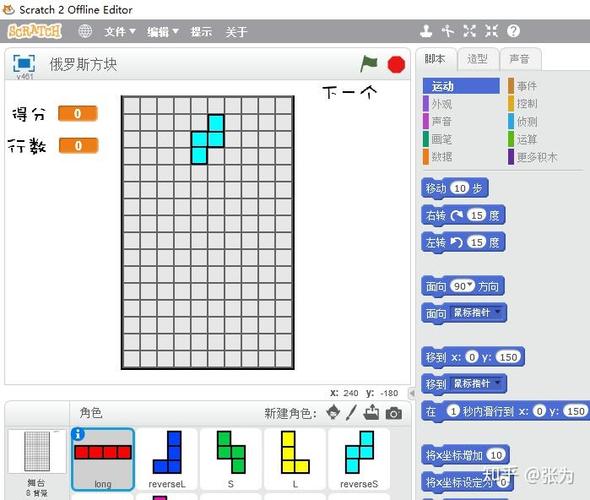Screen dimensions: 590x500
Task: Open the language globe menu
Action: [x=85, y=31]
